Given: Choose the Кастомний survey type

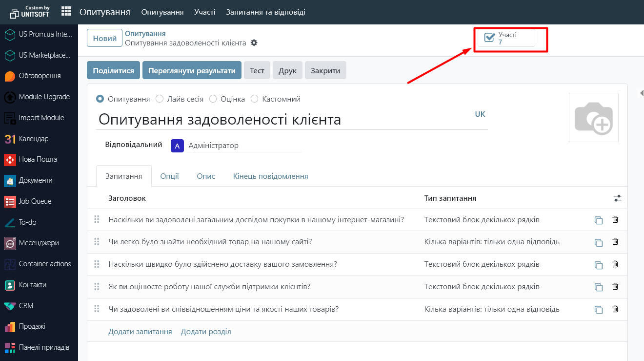Looking at the screenshot, I should click(255, 99).
